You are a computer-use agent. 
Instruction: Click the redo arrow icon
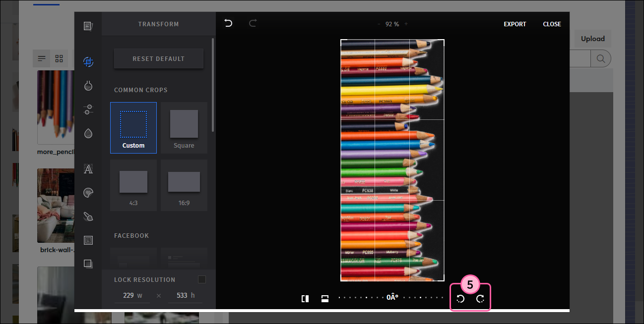pos(253,23)
